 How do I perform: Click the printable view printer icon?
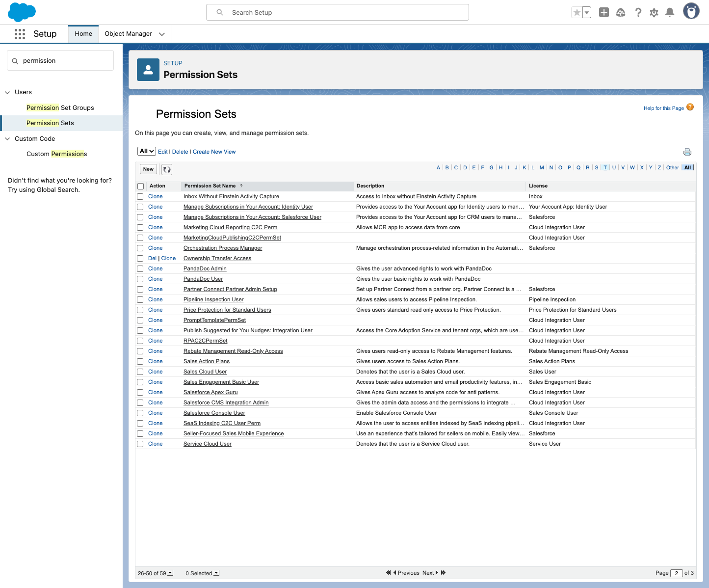click(x=687, y=152)
